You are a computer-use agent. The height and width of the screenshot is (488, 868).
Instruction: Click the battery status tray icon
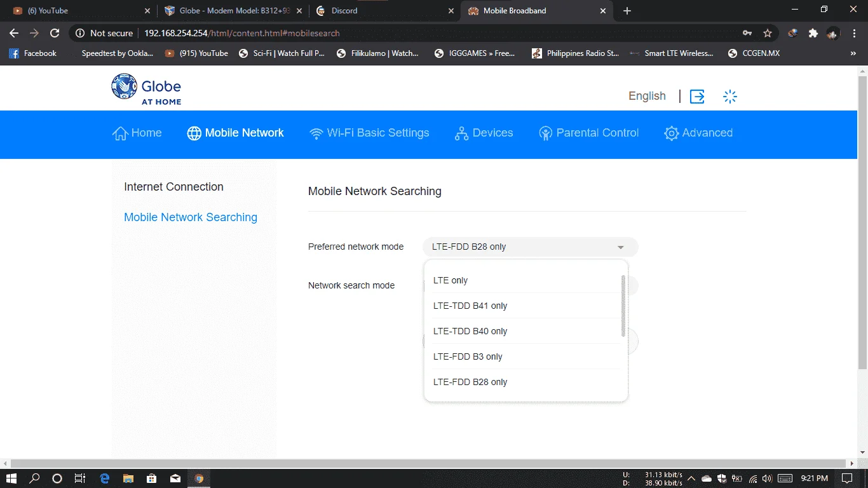point(737,478)
